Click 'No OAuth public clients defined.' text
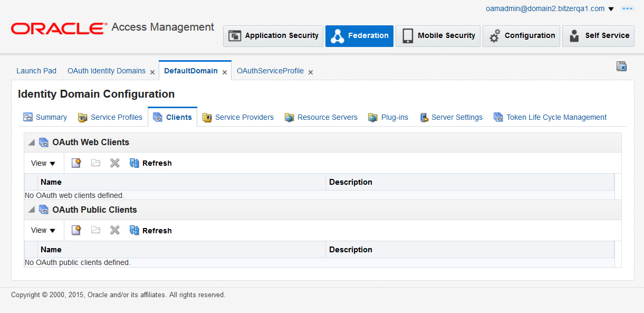Screen dimensions: 644x313 (x=78, y=262)
